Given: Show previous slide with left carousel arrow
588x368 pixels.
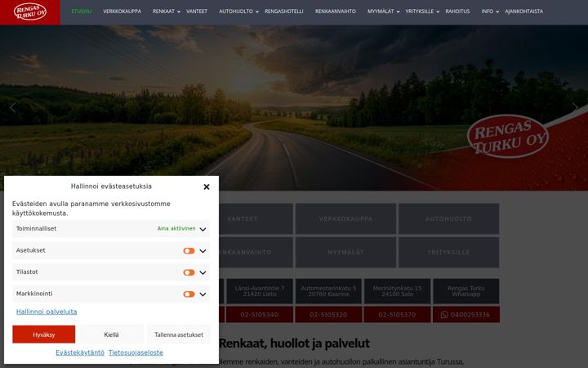Looking at the screenshot, I should (x=13, y=107).
